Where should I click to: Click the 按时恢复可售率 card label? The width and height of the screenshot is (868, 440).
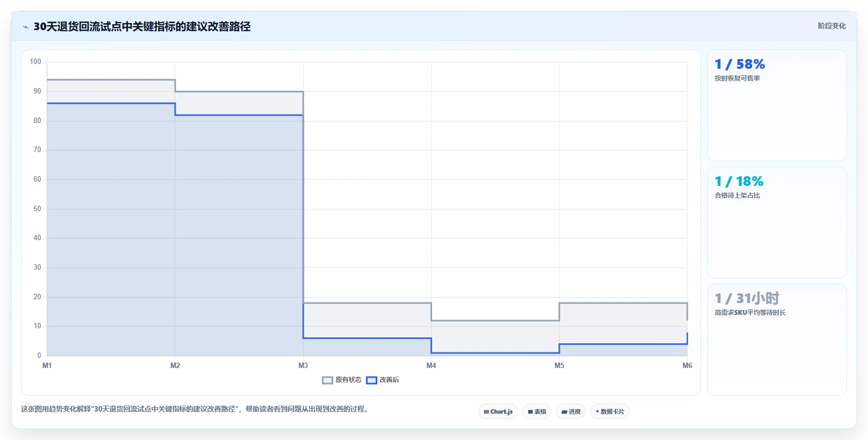click(737, 78)
